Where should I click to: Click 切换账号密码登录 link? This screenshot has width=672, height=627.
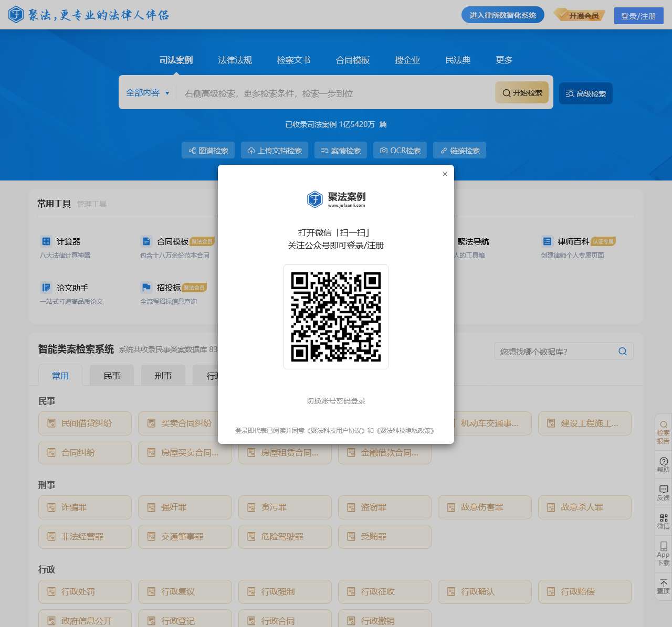pyautogui.click(x=336, y=400)
